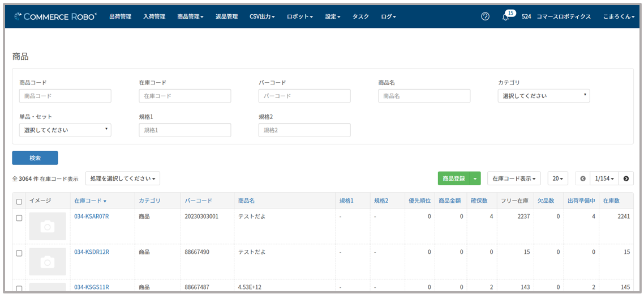
Task: Open the 20 per-page count dropdown
Action: [557, 178]
